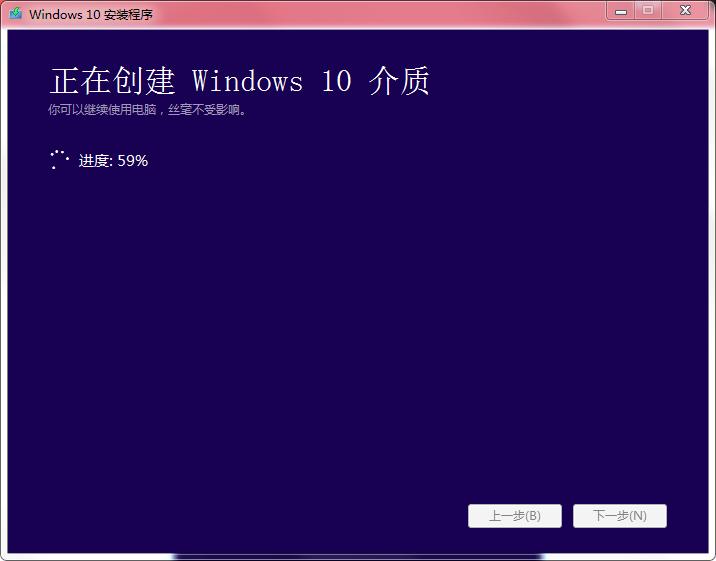Click the spinning progress indicator dots
Viewport: 716px width, 561px height.
coord(59,160)
